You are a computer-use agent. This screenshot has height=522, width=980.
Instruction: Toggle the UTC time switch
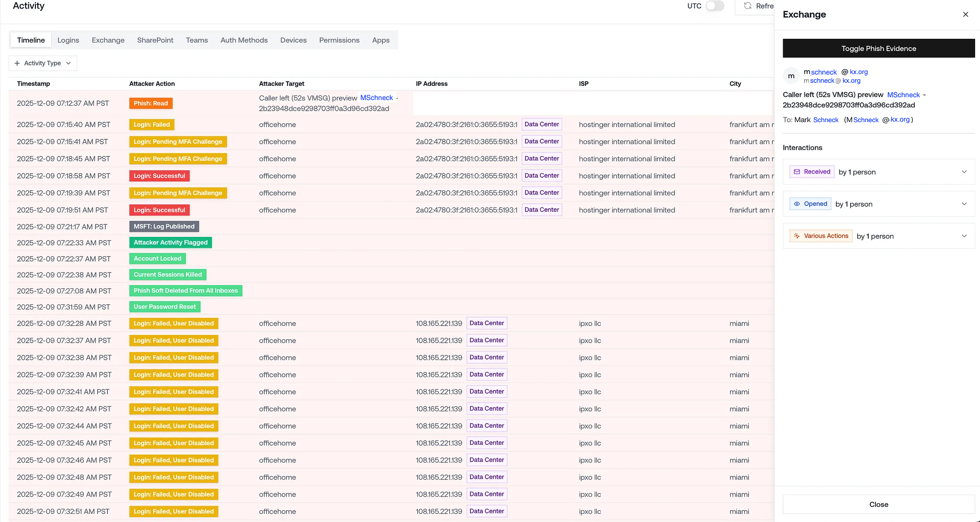(715, 6)
